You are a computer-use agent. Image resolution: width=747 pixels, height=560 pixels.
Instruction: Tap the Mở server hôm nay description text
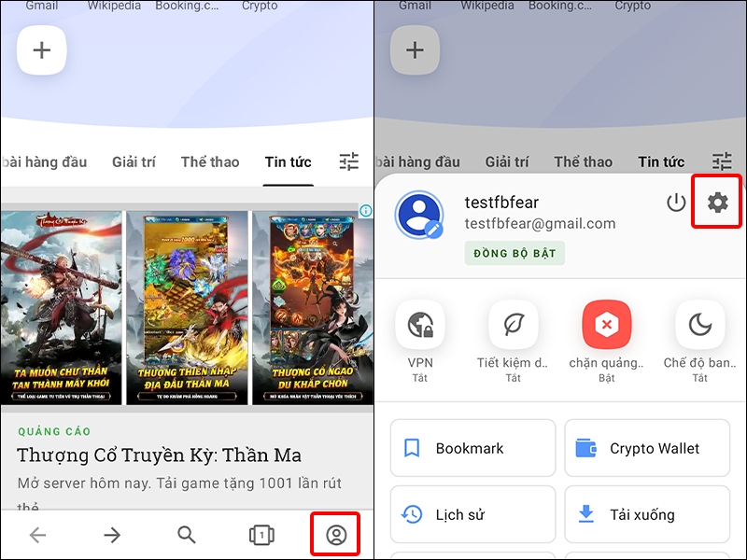(x=179, y=483)
